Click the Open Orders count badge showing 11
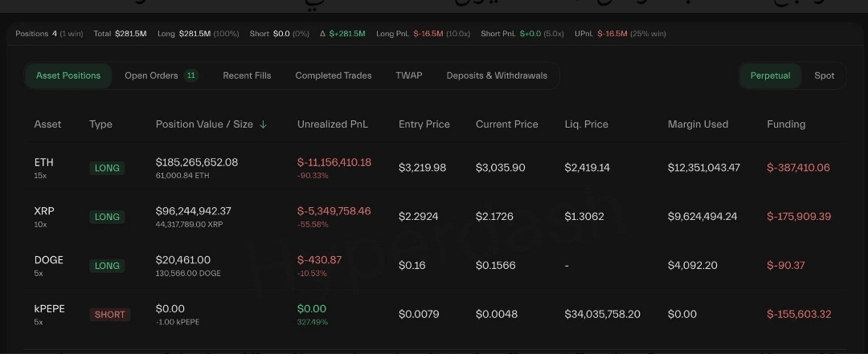The width and height of the screenshot is (868, 354). 191,75
